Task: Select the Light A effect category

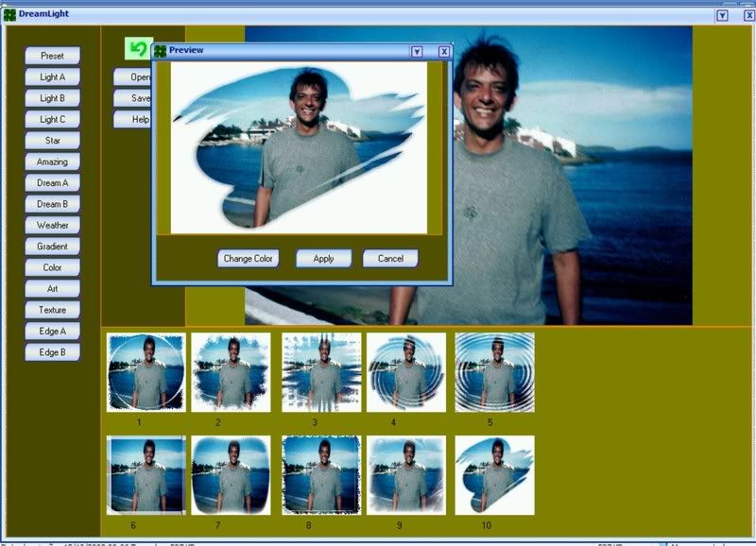Action: [x=53, y=77]
